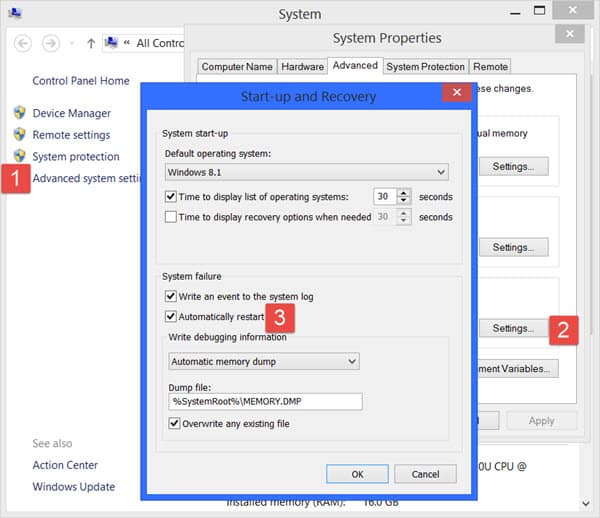Image resolution: width=600 pixels, height=518 pixels.
Task: Click the shield icon beside Device Manager
Action: tap(20, 113)
